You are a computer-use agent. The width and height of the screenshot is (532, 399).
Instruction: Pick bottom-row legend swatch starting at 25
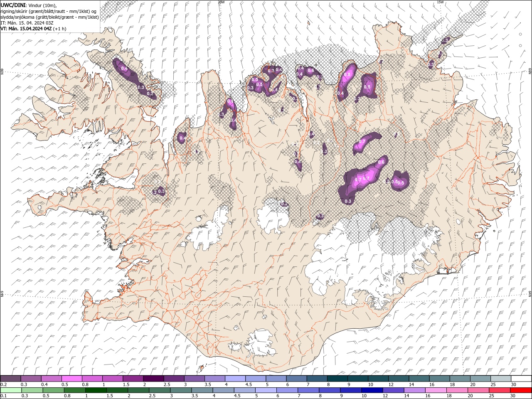500,390
